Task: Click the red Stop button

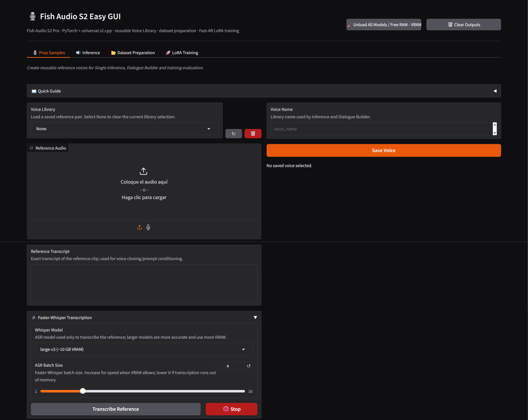Action: point(231,409)
